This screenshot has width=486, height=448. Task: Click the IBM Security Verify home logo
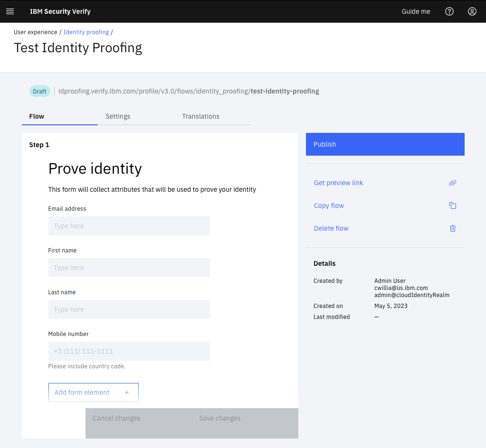[60, 11]
